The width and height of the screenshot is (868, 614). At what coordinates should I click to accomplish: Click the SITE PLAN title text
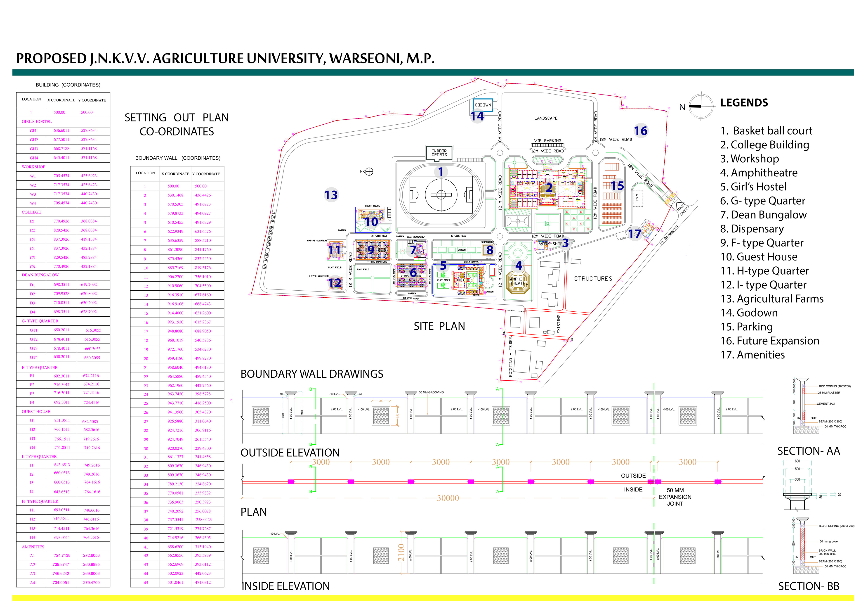[x=439, y=326]
